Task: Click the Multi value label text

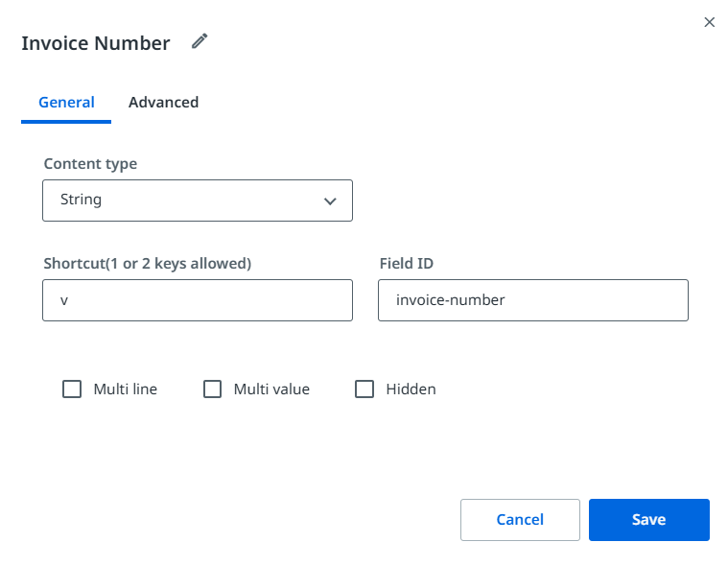Action: (271, 389)
